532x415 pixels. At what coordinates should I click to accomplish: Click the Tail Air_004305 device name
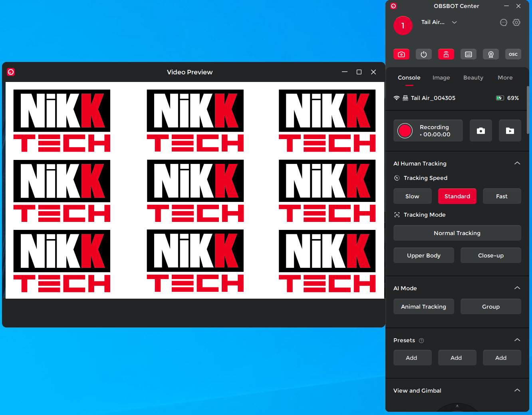(433, 98)
